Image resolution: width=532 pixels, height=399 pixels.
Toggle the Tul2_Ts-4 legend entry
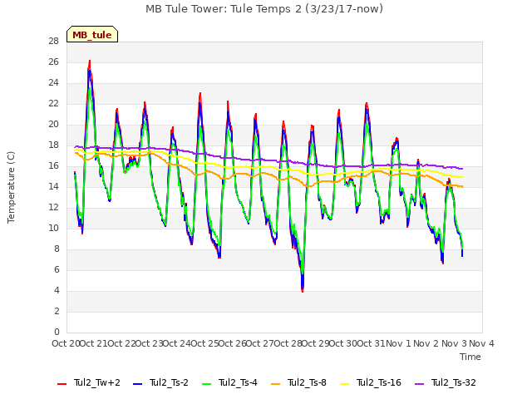tap(229, 382)
